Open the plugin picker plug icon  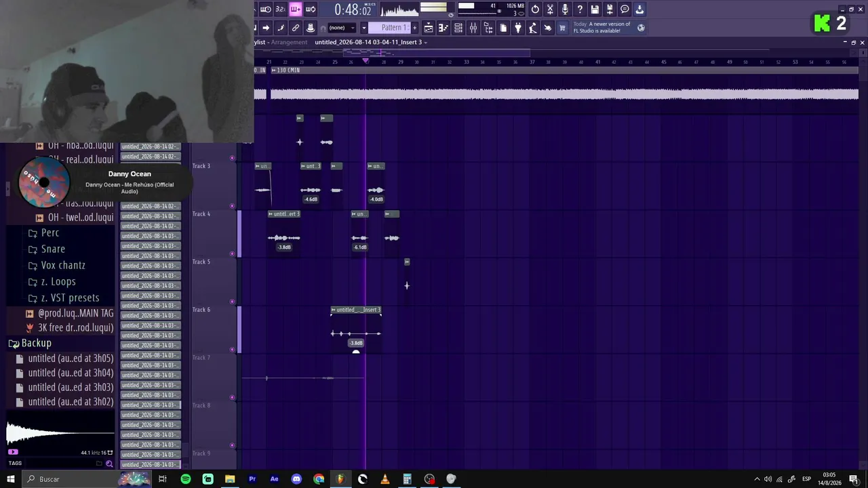[518, 28]
